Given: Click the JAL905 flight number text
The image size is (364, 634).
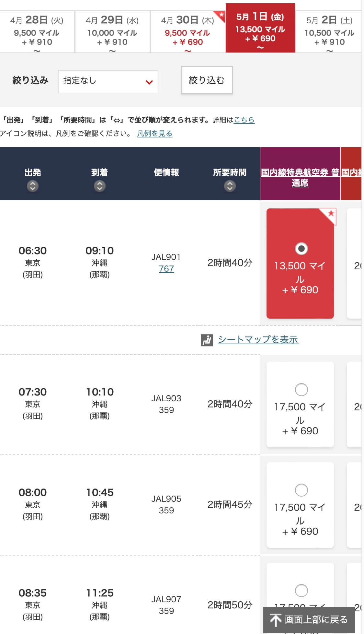Looking at the screenshot, I should tap(166, 499).
